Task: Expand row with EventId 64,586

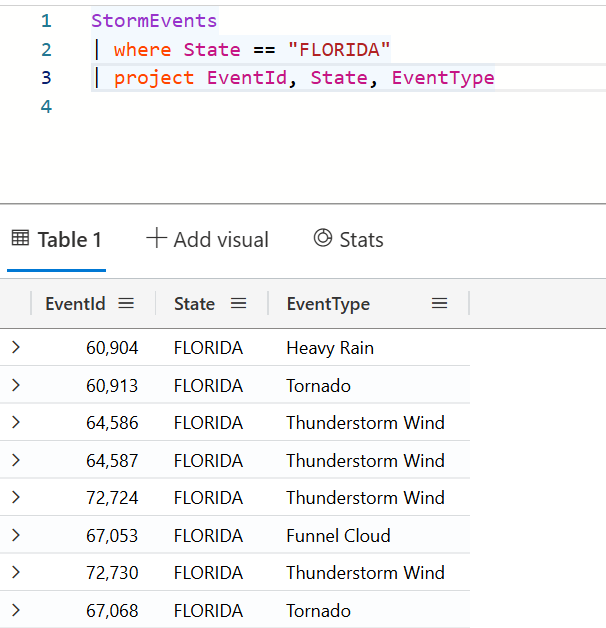Action: click(x=16, y=422)
